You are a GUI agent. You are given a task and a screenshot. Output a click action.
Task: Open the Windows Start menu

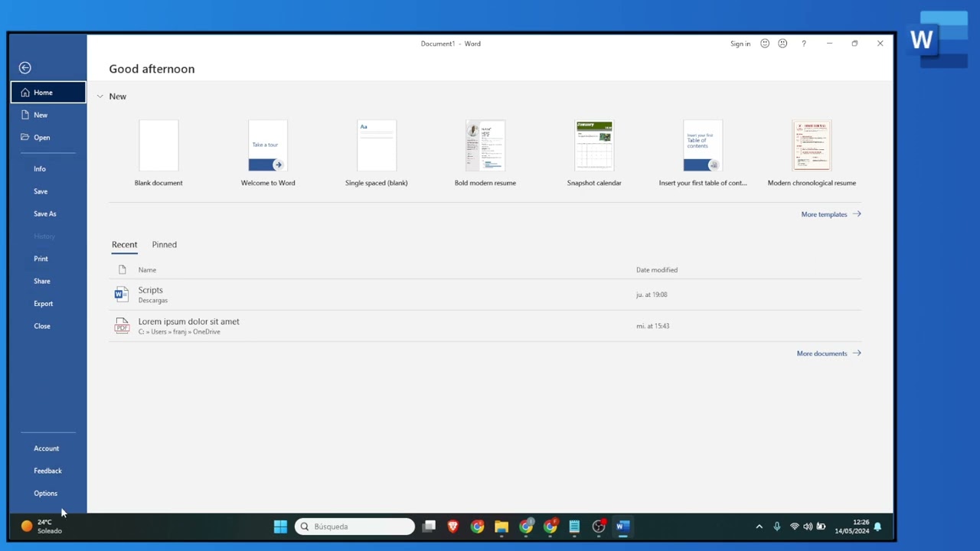(x=280, y=527)
